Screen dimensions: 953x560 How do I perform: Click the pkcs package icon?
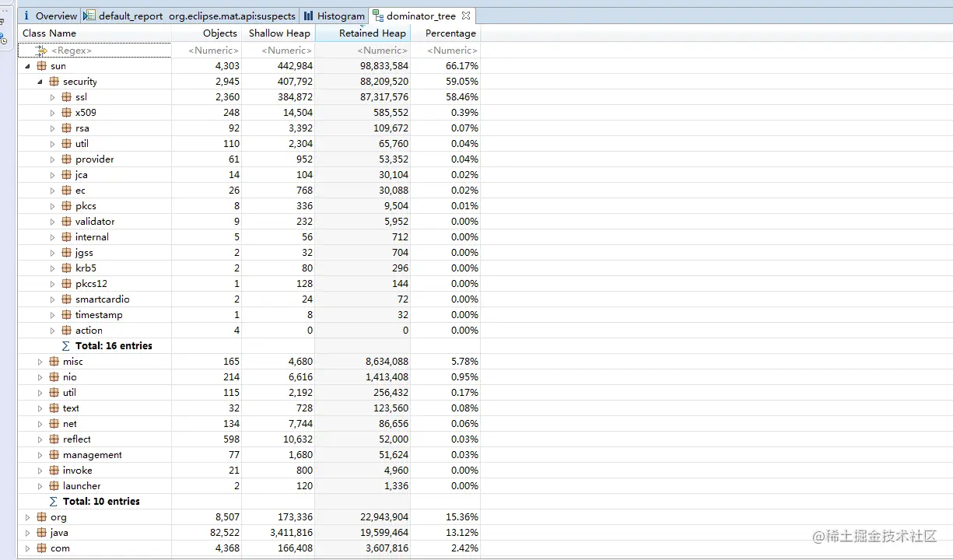coord(66,206)
